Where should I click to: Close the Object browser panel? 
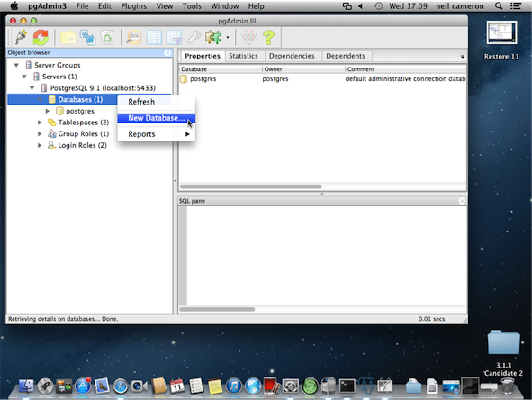pyautogui.click(x=167, y=52)
